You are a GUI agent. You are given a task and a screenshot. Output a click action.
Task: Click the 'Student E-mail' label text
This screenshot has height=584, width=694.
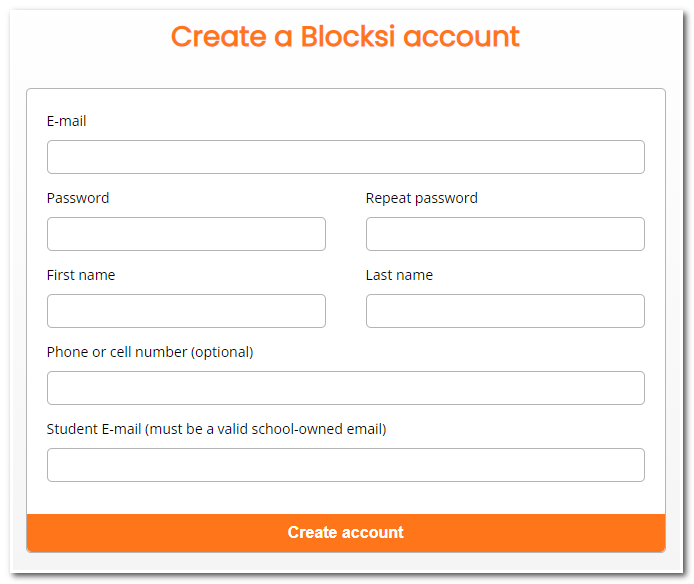click(95, 429)
